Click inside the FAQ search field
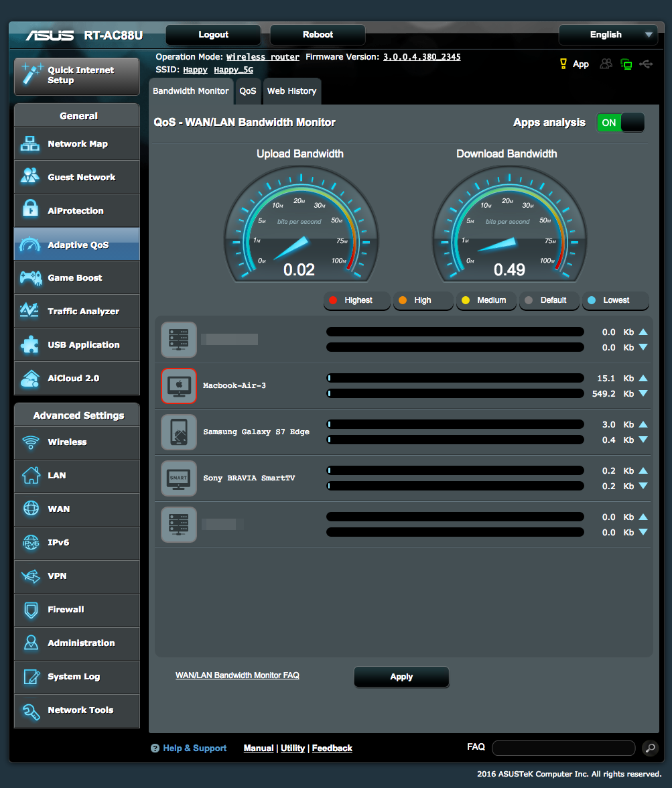The height and width of the screenshot is (788, 672). click(x=563, y=748)
